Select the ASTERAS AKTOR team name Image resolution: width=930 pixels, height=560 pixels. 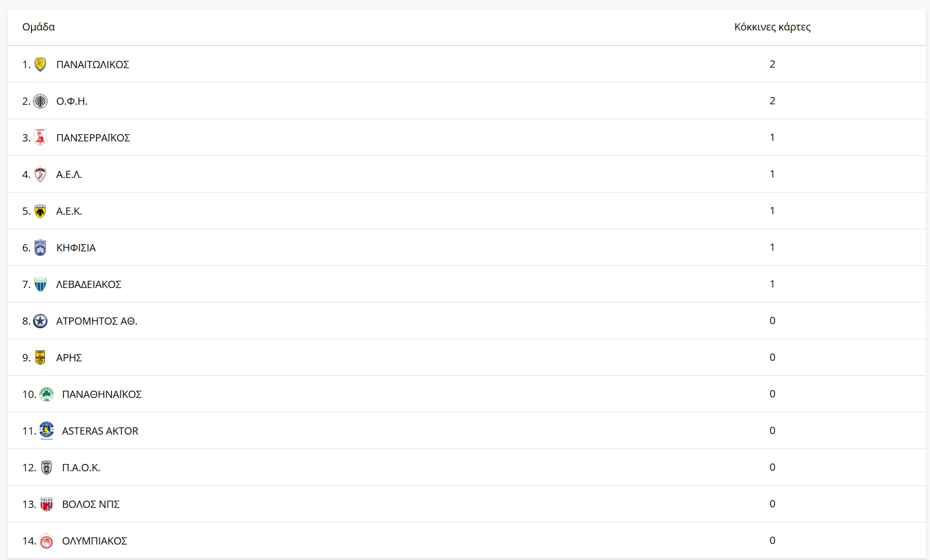pyautogui.click(x=100, y=431)
